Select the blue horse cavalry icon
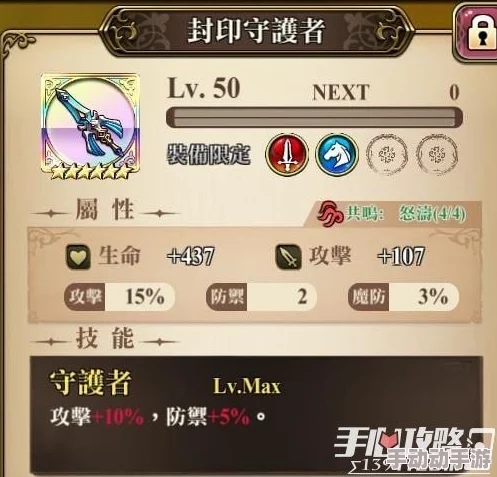 [x=337, y=154]
